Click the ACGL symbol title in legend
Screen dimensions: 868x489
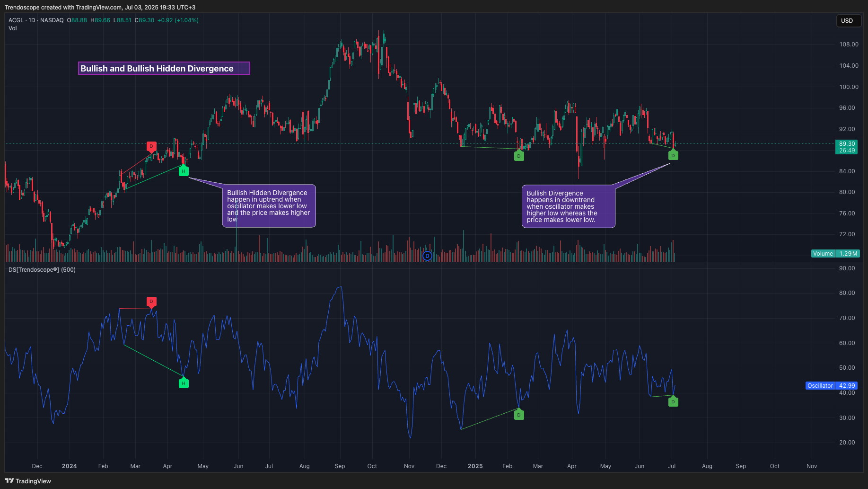coord(16,20)
